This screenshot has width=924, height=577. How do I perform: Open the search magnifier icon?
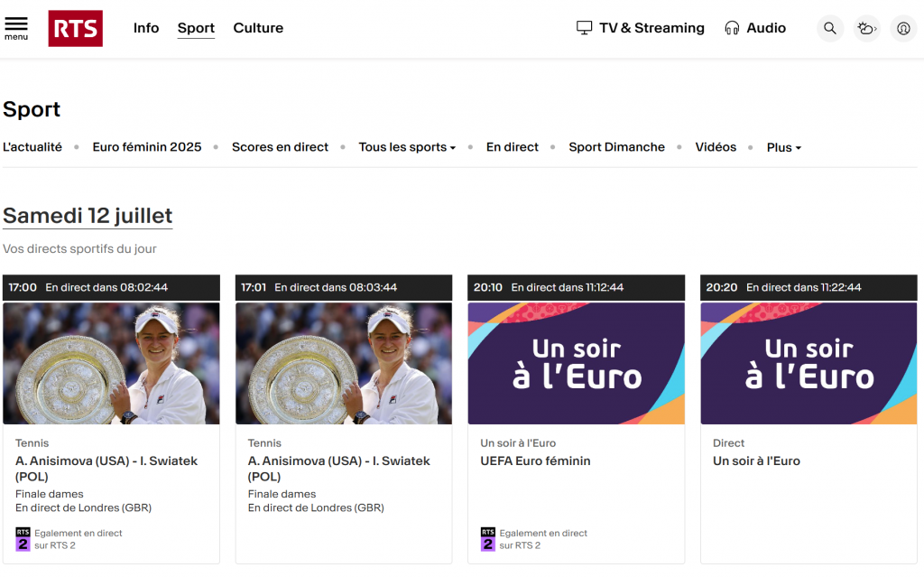pyautogui.click(x=830, y=28)
